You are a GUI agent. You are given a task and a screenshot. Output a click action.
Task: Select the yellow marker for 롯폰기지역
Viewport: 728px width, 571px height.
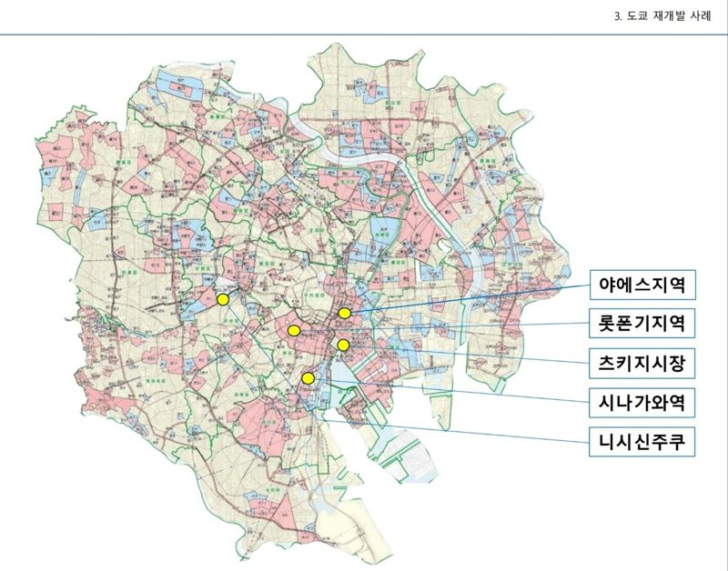point(294,328)
